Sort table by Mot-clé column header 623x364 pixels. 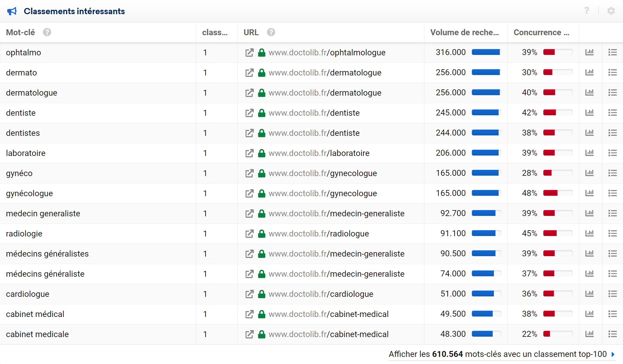pos(20,32)
